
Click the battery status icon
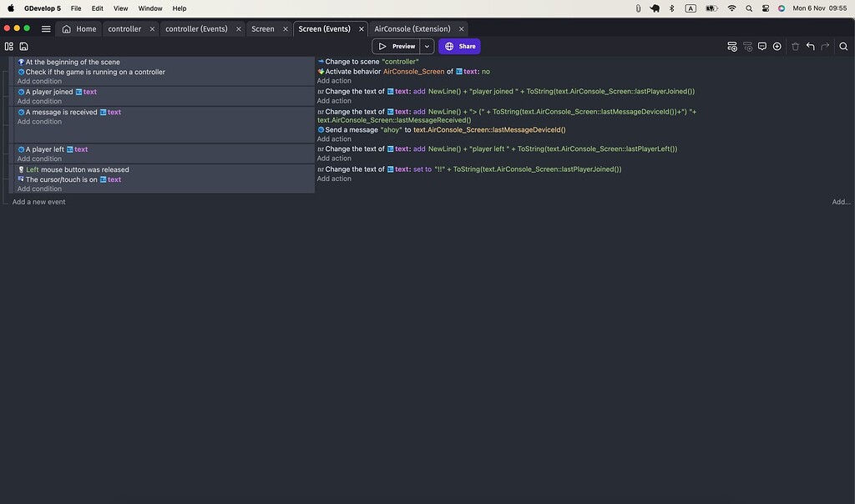click(x=711, y=8)
